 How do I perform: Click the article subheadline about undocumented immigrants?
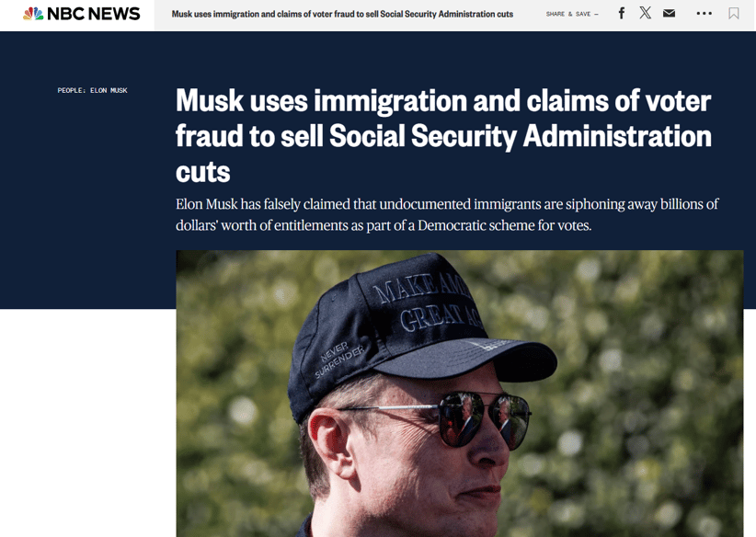[x=447, y=214]
